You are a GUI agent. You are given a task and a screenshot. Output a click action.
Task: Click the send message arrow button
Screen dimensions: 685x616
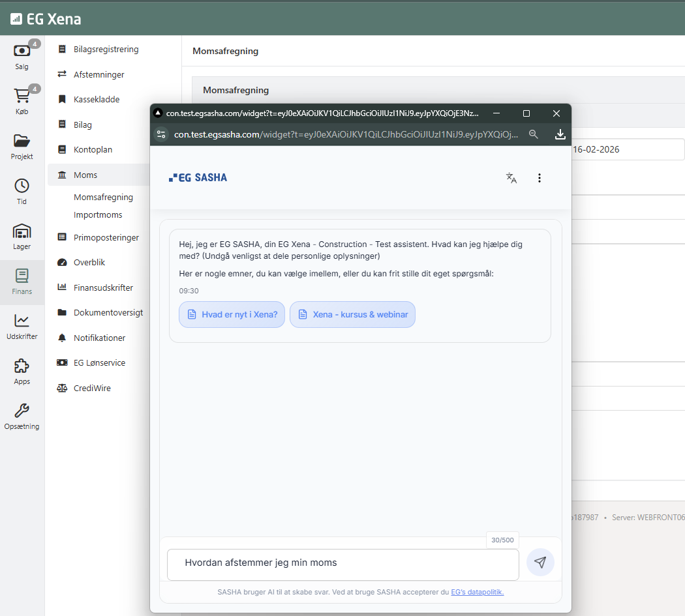540,563
